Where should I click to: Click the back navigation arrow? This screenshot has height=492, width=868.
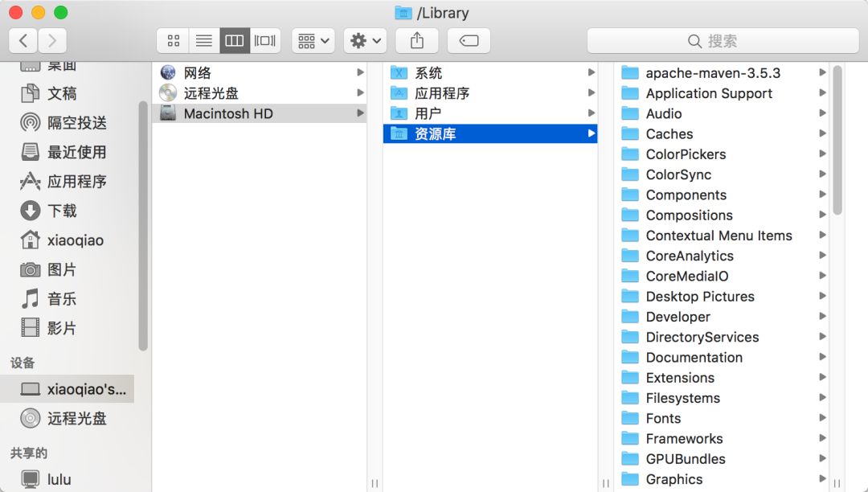[x=23, y=40]
